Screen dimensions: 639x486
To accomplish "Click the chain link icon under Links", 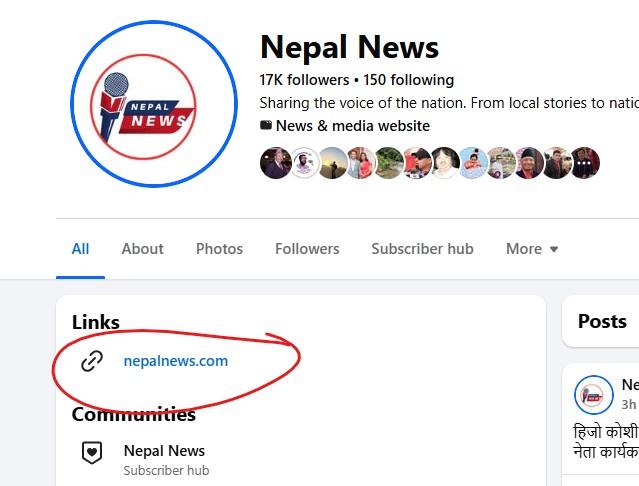I will coord(92,361).
